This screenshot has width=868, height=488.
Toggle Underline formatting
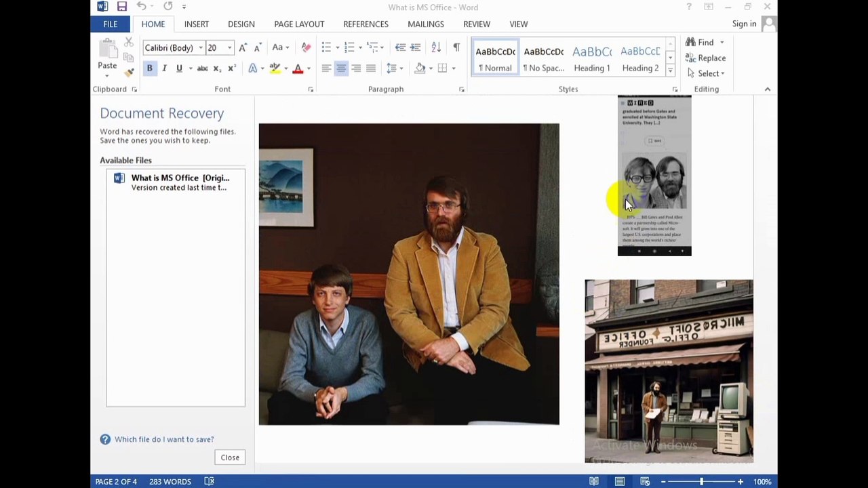[x=179, y=68]
